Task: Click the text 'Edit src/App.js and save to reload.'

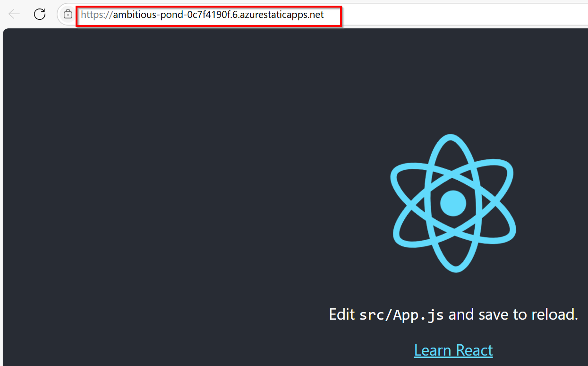Action: [x=453, y=314]
